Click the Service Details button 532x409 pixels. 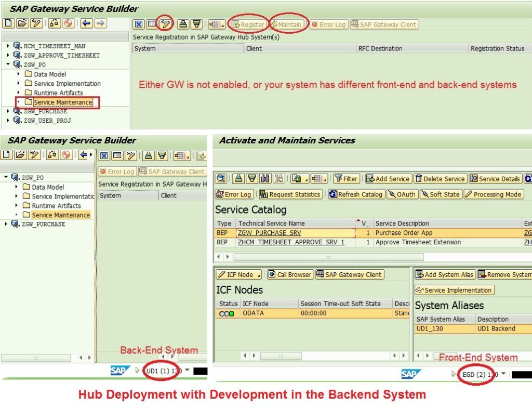pyautogui.click(x=495, y=179)
